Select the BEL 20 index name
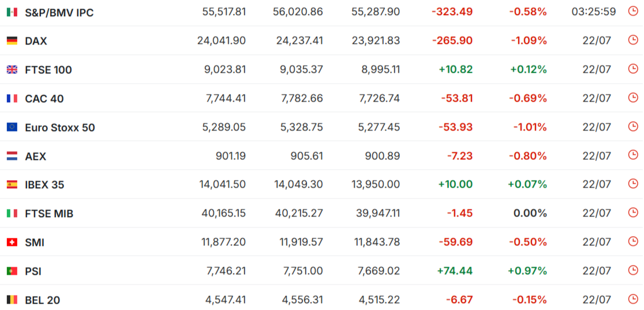The width and height of the screenshot is (644, 310). coord(43,300)
